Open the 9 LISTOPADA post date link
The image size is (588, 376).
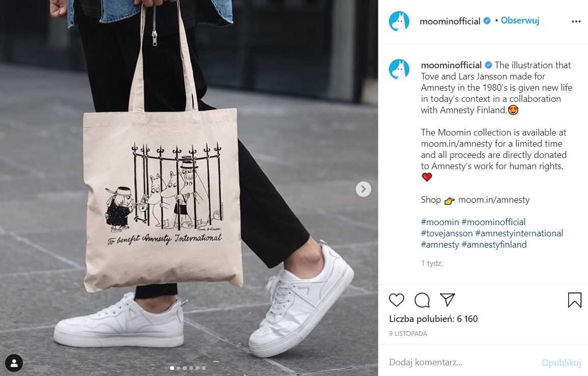tap(408, 334)
